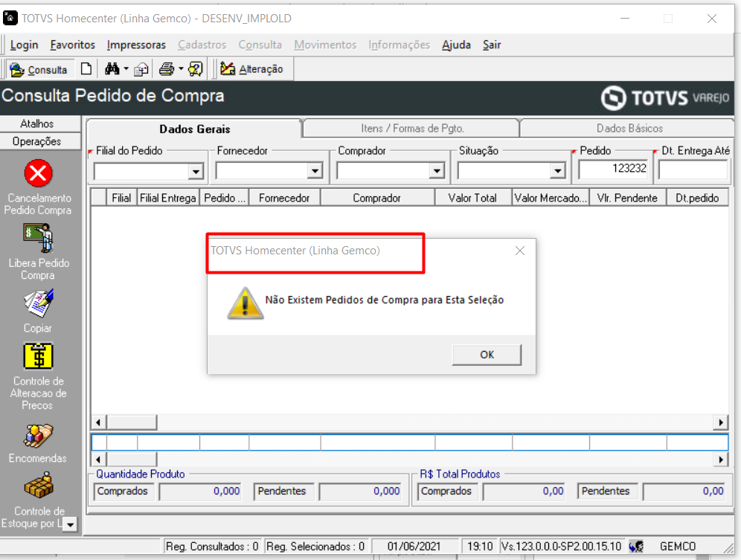The height and width of the screenshot is (560, 741).
Task: Click the Cancelamento Pedido Compra red X icon
Action: pos(38,173)
